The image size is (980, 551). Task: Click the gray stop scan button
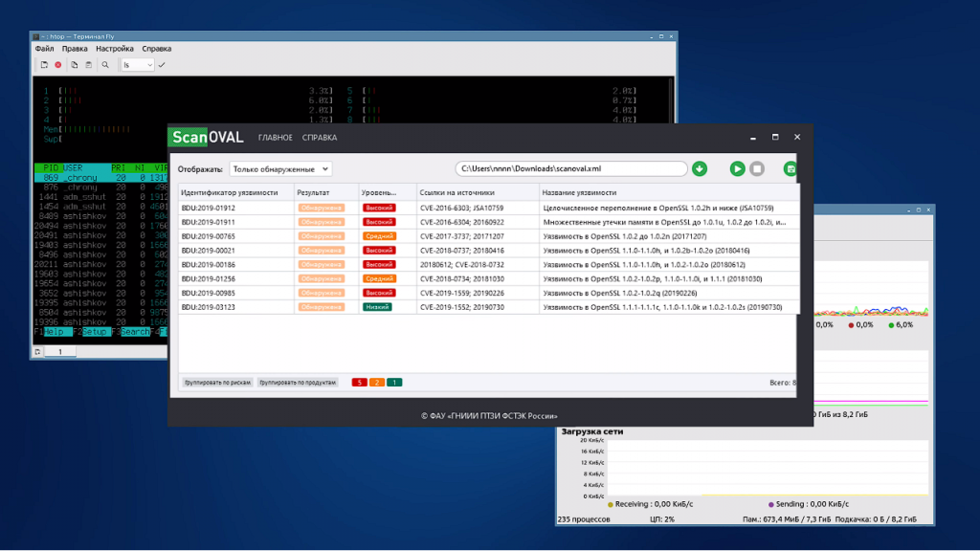pos(757,168)
